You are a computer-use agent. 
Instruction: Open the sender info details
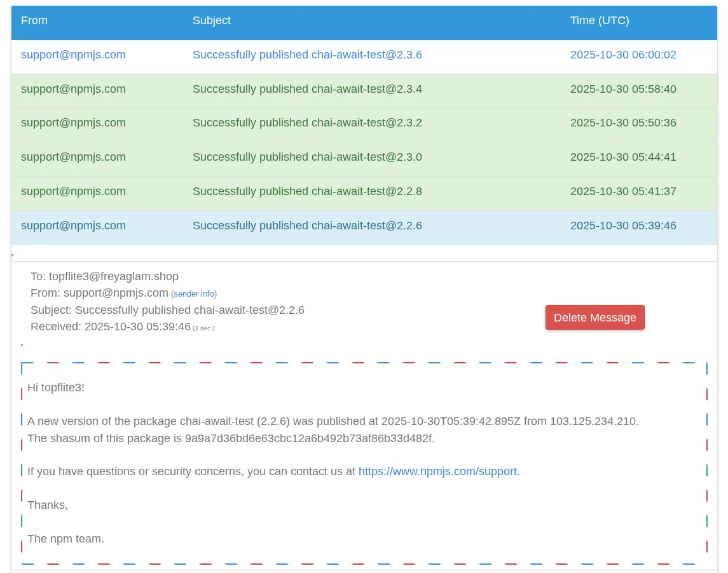click(x=194, y=293)
